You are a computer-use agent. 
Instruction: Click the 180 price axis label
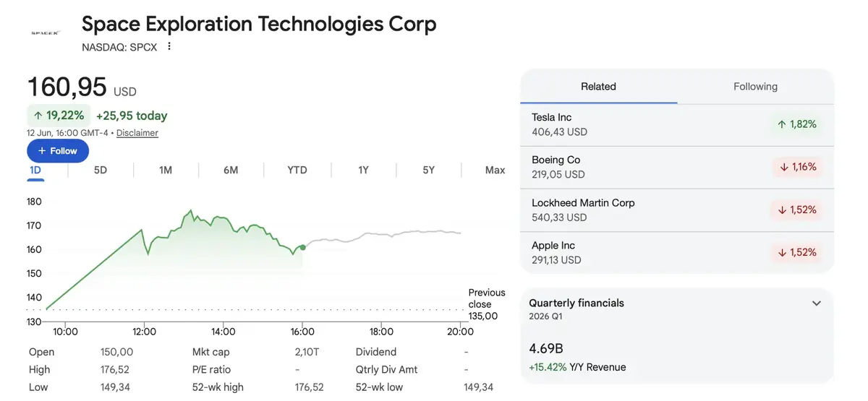(34, 202)
